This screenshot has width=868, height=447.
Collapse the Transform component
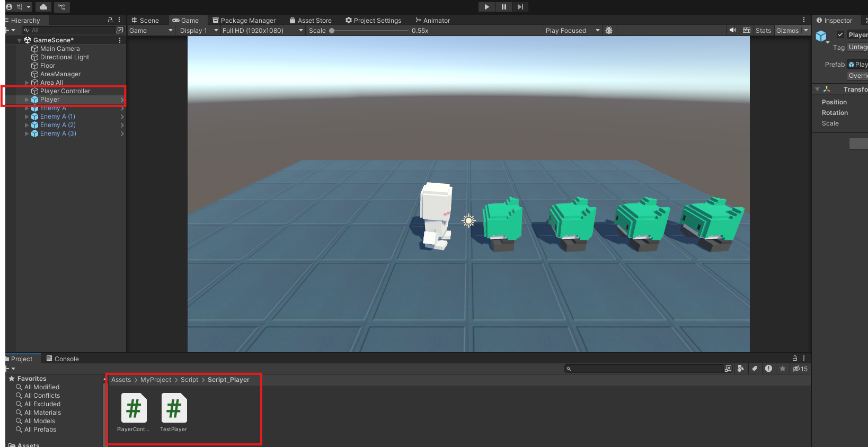(818, 90)
